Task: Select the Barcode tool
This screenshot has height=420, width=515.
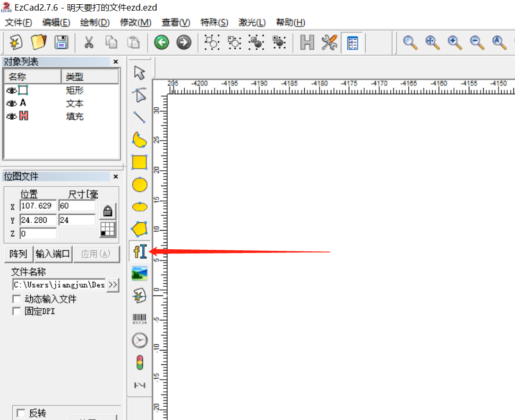Action: coord(140,319)
